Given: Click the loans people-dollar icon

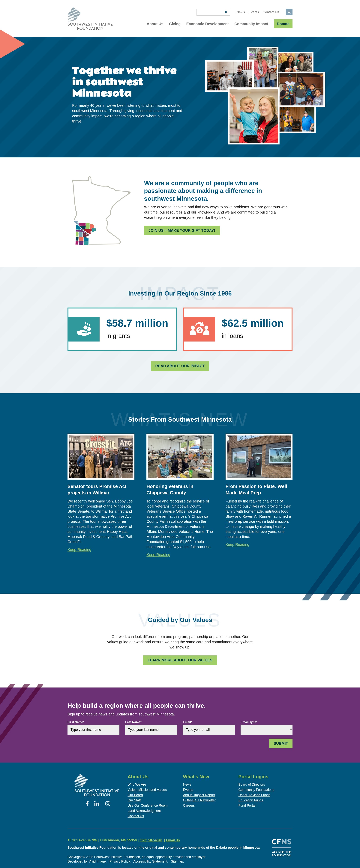Looking at the screenshot, I should point(199,329).
